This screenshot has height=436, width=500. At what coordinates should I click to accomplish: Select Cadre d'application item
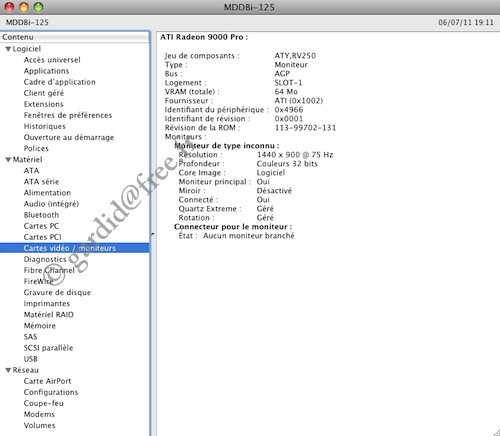pyautogui.click(x=59, y=82)
